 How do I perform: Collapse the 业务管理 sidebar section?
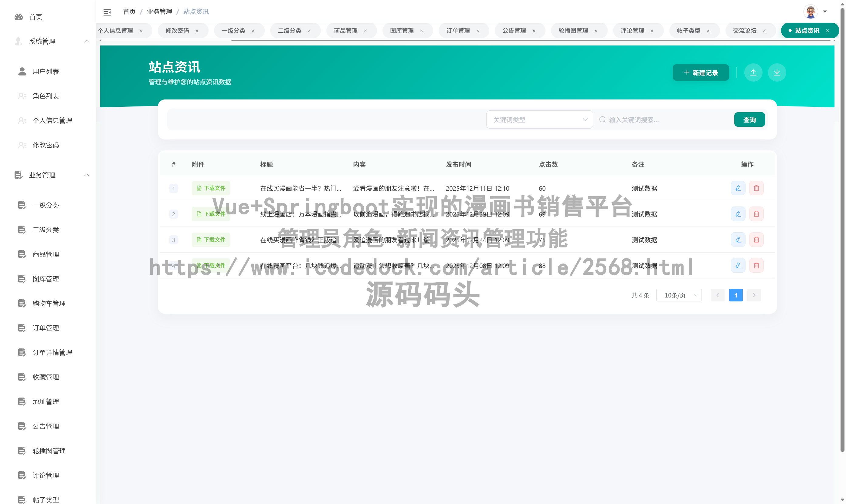coord(87,175)
